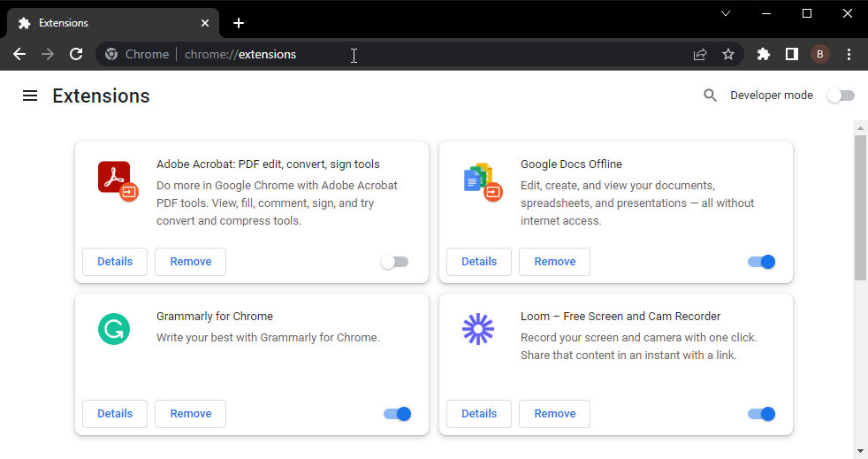This screenshot has width=868, height=459.
Task: Enable Developer mode toggle
Action: click(x=841, y=96)
